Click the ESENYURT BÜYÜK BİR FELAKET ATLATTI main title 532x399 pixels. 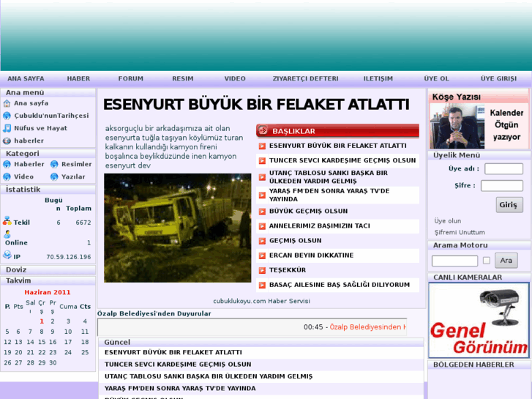(256, 105)
